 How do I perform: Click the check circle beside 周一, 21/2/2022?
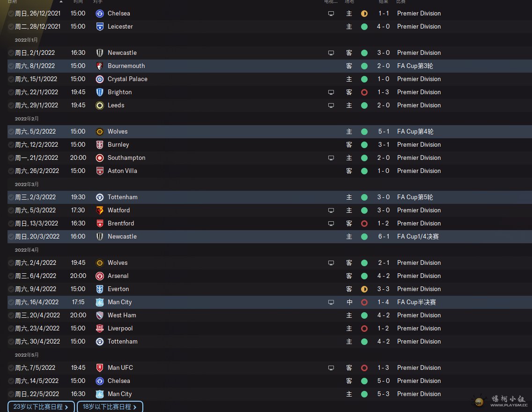11,158
